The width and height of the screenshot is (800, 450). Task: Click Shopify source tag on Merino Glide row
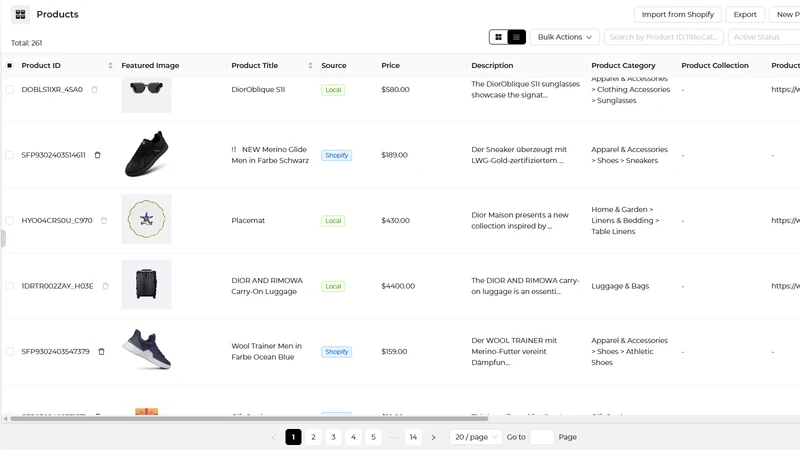337,155
